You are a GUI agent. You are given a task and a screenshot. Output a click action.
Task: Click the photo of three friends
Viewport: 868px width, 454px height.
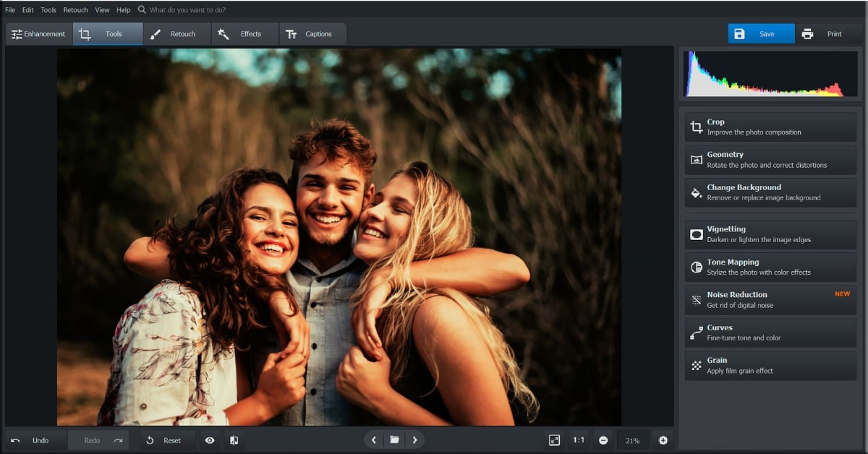[x=339, y=237]
